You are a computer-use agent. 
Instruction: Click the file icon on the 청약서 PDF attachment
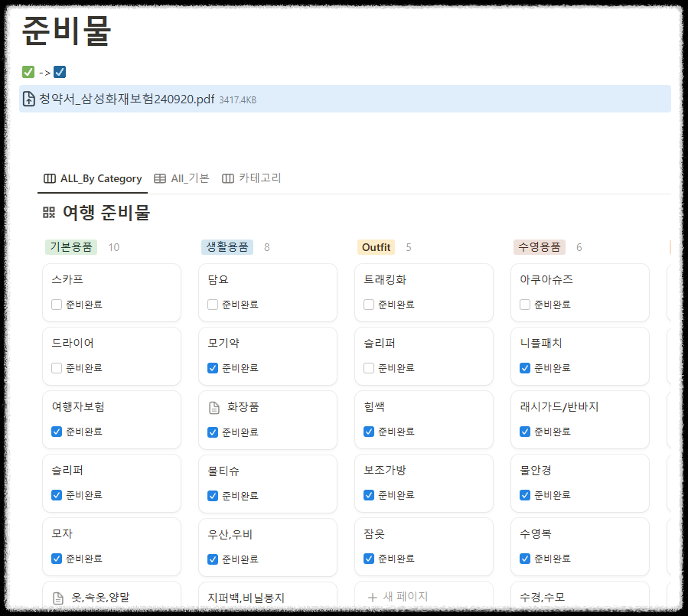(x=28, y=99)
